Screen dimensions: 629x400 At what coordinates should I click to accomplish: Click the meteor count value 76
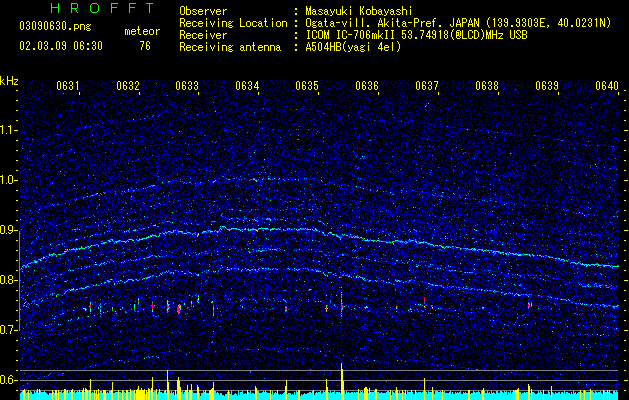point(145,46)
